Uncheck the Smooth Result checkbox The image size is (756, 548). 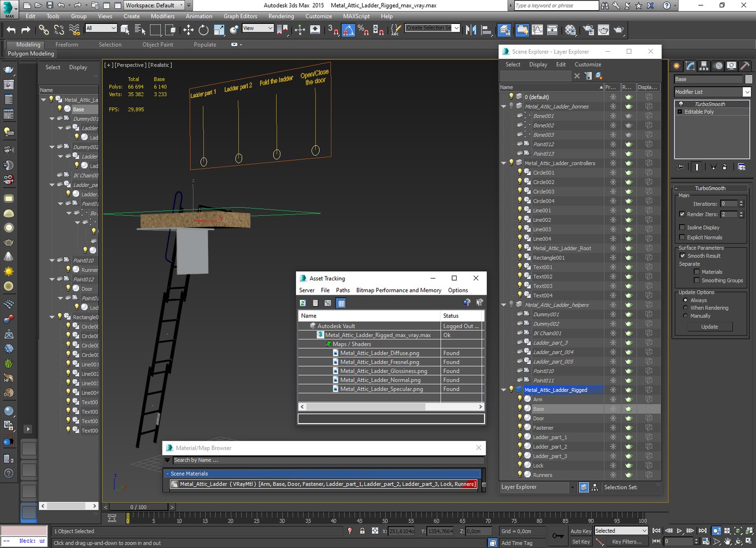click(682, 256)
